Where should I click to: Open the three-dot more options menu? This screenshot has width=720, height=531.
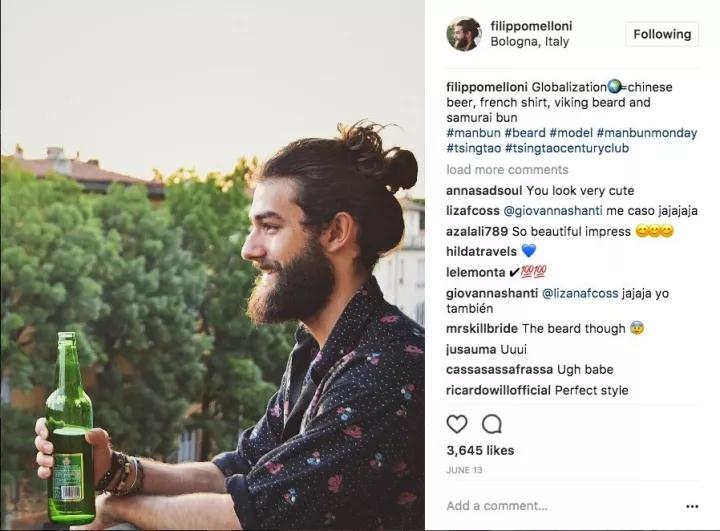pyautogui.click(x=692, y=506)
